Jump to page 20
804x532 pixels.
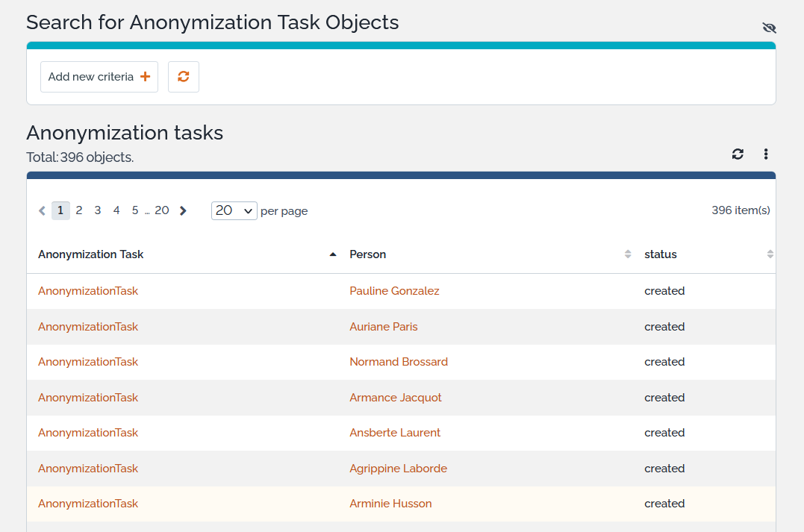[162, 210]
